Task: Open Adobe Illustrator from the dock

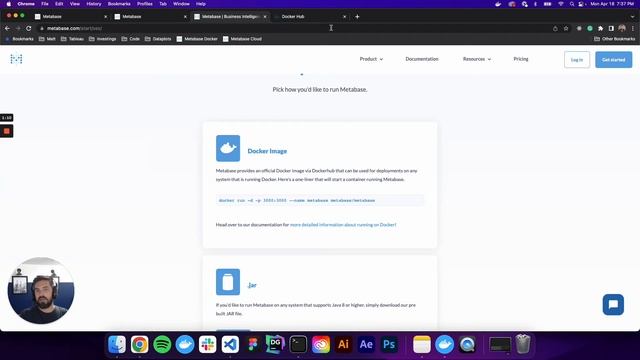Action: 343,344
